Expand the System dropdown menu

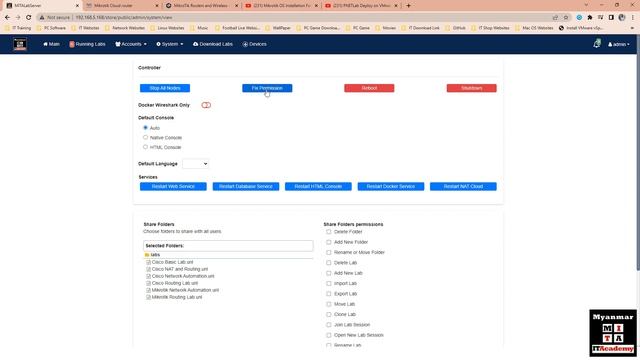[170, 44]
